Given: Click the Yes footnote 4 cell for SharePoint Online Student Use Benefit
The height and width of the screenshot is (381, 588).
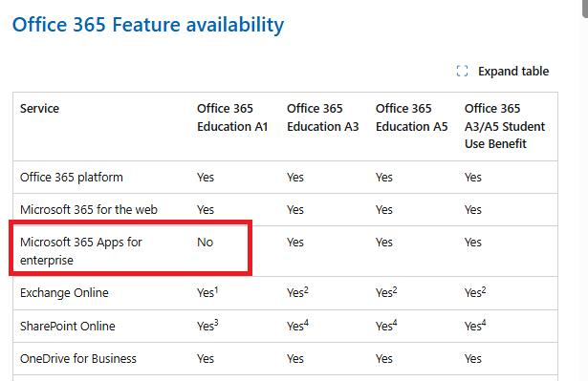Looking at the screenshot, I should (x=475, y=326).
